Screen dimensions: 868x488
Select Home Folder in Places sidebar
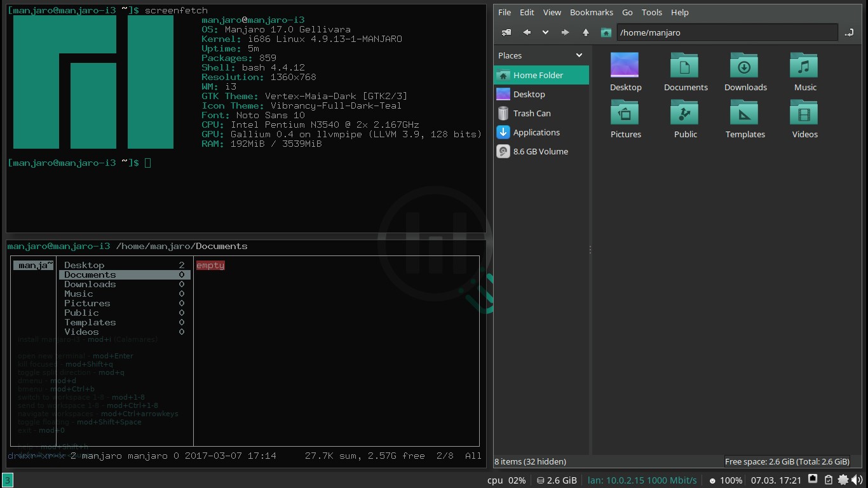coord(541,75)
